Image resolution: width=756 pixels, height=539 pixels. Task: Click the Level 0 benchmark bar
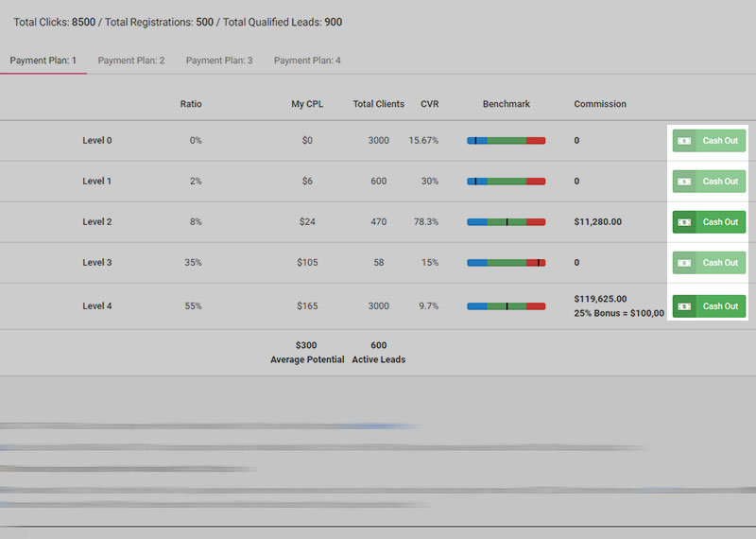coord(506,141)
